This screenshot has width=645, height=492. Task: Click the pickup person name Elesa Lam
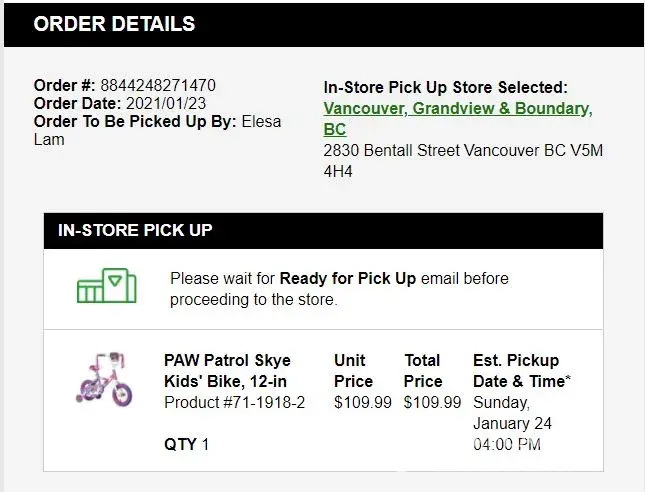click(x=261, y=121)
